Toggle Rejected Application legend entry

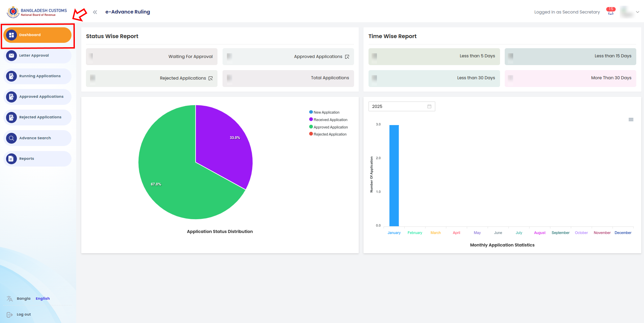point(328,134)
